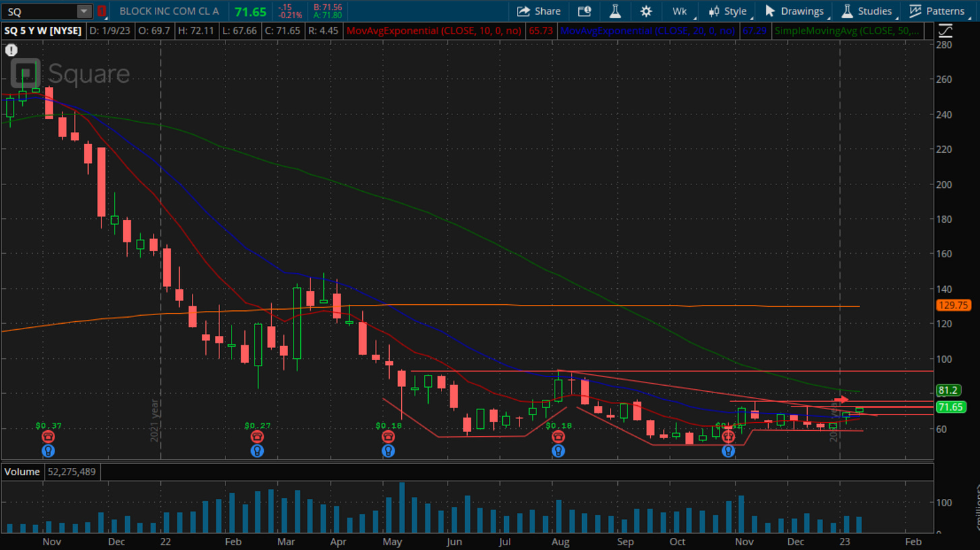The width and height of the screenshot is (980, 550).
Task: Click the phone icon above Aug
Action: [558, 437]
